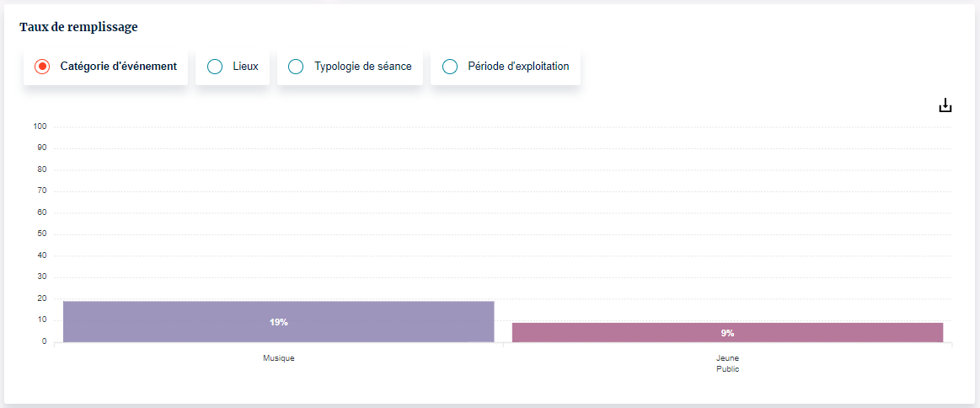Click the purple Musique bar

point(278,312)
